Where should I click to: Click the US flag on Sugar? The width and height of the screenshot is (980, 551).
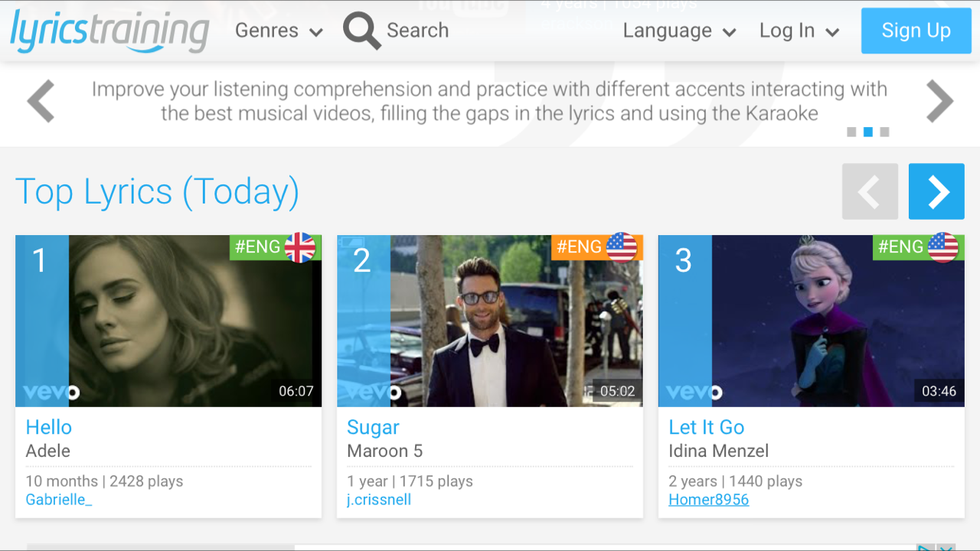[622, 247]
